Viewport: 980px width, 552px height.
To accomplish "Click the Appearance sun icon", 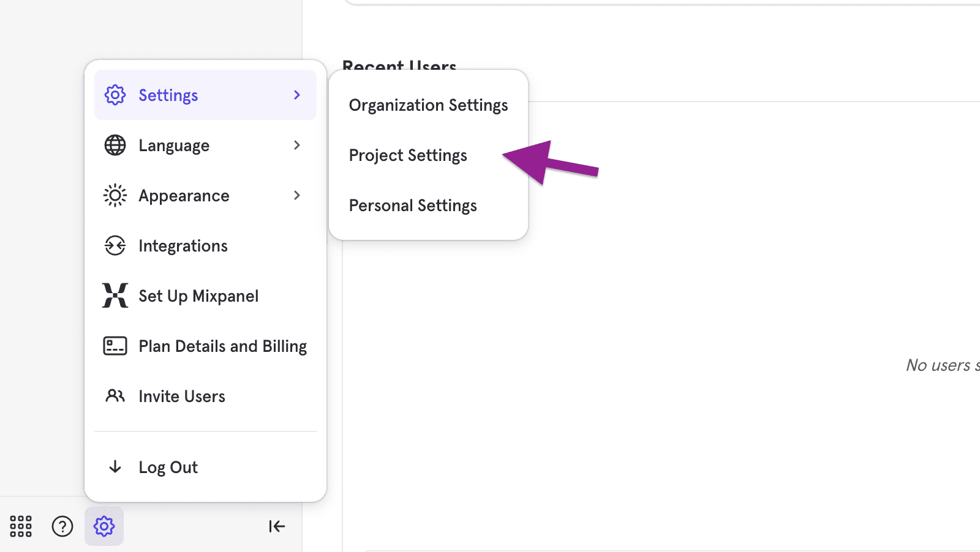I will pos(115,195).
